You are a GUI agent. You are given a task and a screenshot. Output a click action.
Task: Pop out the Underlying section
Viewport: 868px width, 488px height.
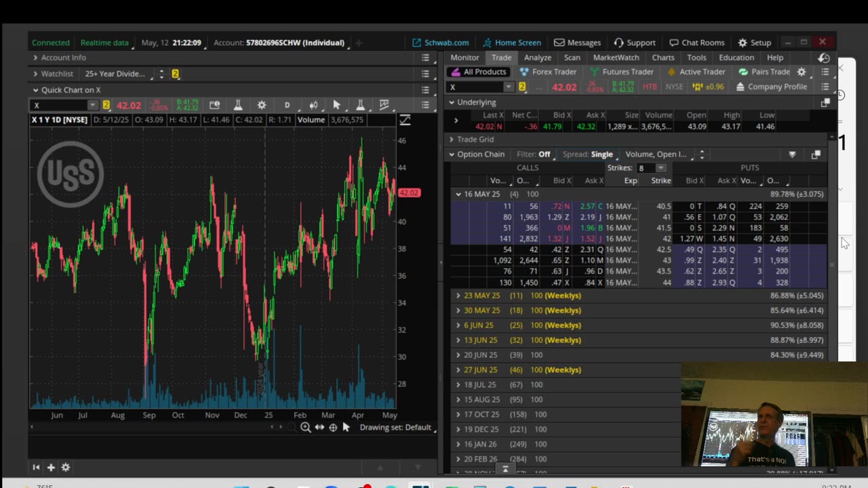click(x=825, y=102)
